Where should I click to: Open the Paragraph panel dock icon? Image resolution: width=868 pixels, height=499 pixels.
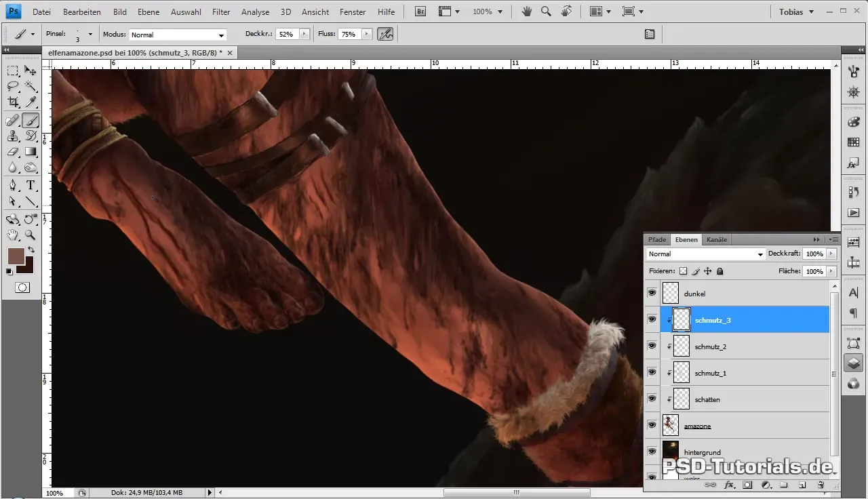point(853,313)
